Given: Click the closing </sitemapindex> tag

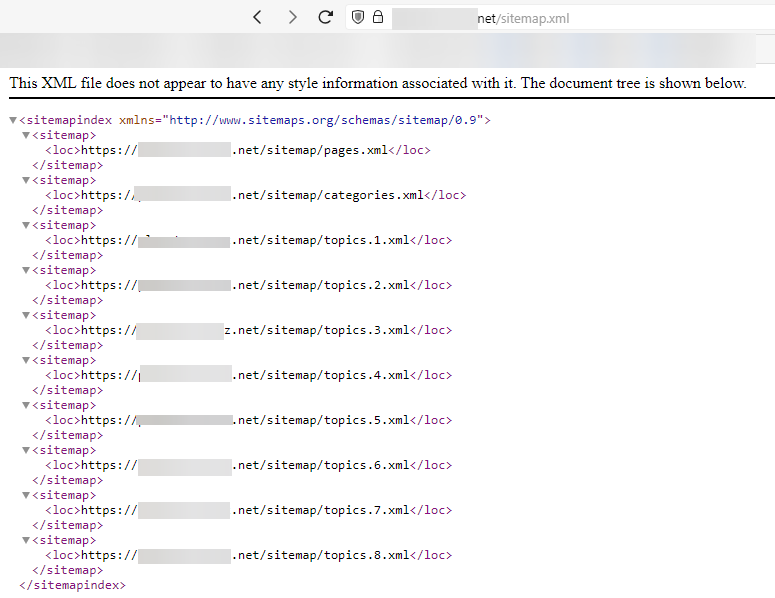Looking at the screenshot, I should (x=72, y=585).
